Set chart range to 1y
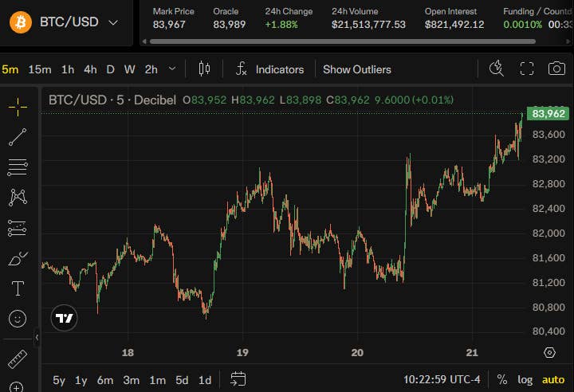The width and height of the screenshot is (574, 392). 81,380
